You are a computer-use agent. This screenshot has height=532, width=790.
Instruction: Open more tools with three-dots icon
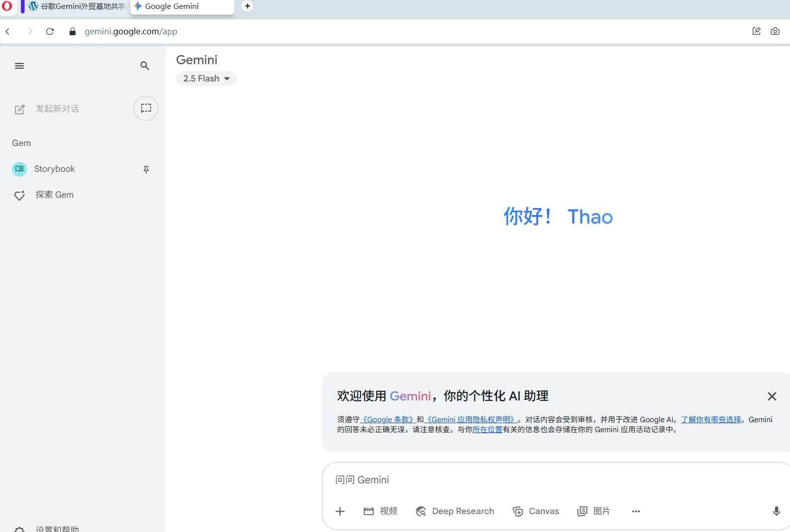tap(636, 511)
